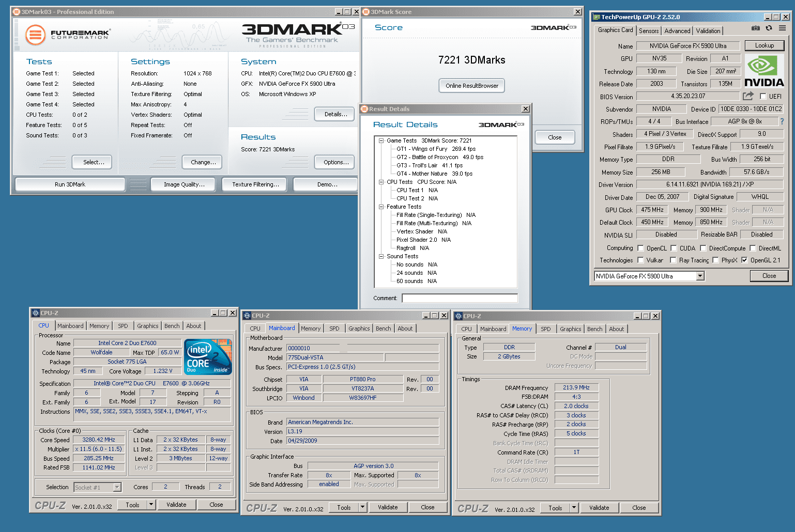Select the 'GT1 - Wings of Fury' result row
This screenshot has width=795, height=532.
(x=436, y=149)
